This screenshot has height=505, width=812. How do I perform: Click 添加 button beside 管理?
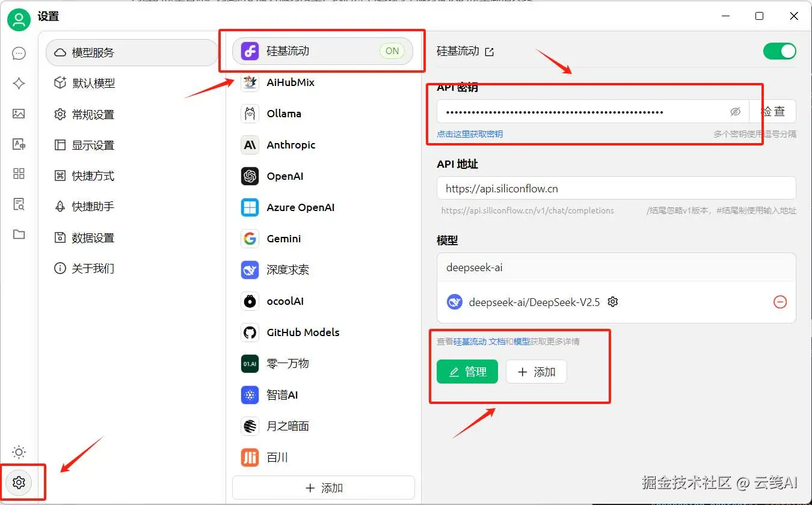537,372
